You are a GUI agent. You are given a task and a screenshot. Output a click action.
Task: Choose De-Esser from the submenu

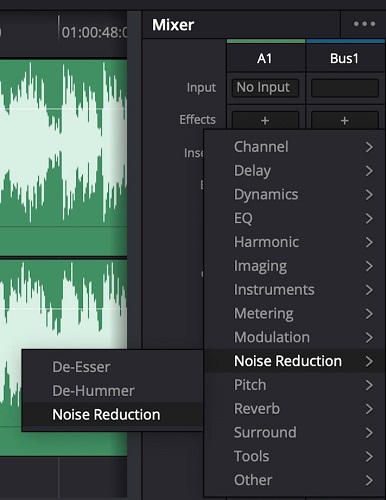[113, 367]
